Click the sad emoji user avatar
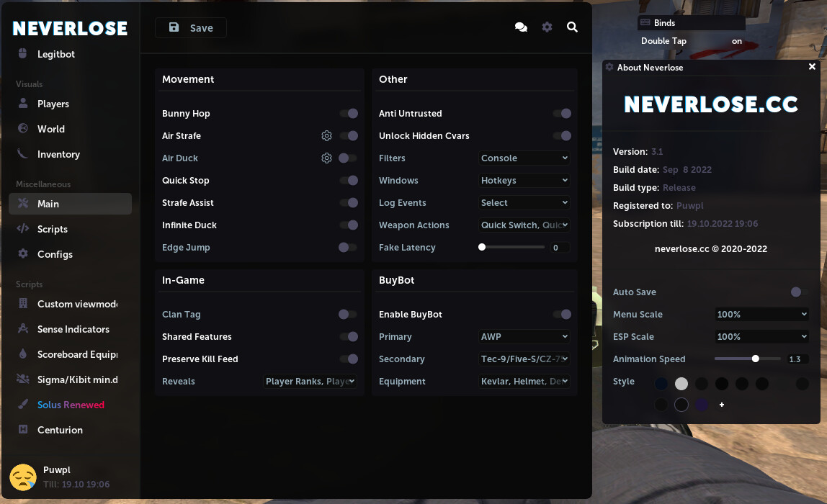The width and height of the screenshot is (827, 504). [23, 477]
